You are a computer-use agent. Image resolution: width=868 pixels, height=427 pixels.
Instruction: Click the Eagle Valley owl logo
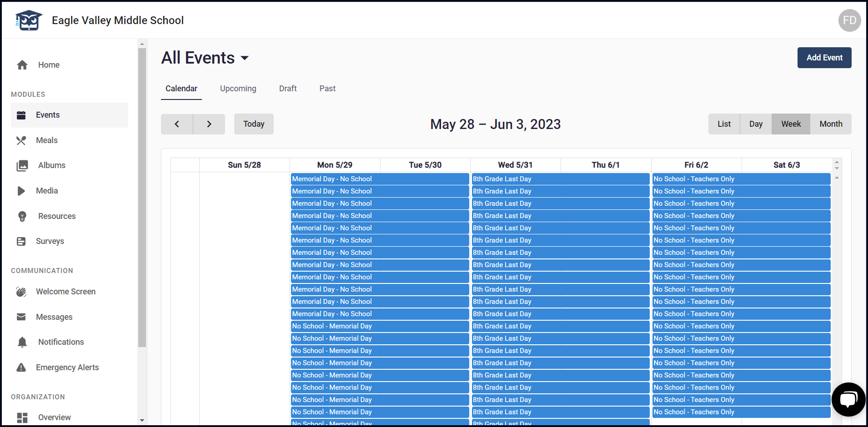[x=29, y=20]
